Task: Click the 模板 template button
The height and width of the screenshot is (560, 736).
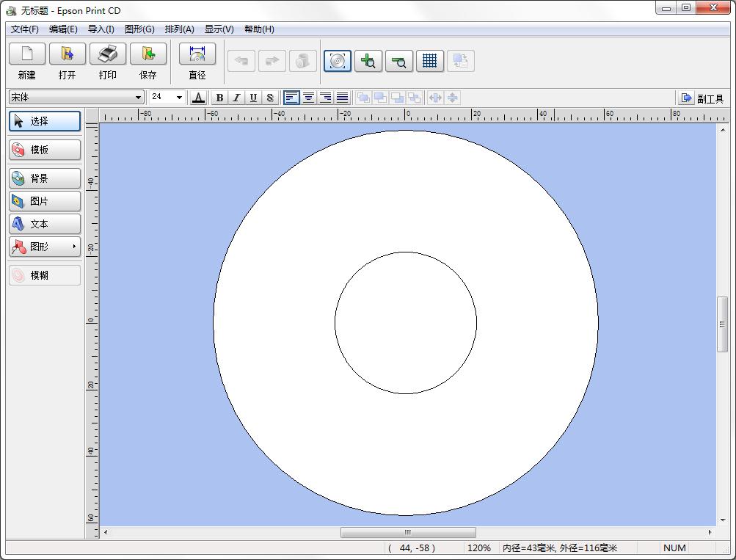Action: tap(45, 150)
